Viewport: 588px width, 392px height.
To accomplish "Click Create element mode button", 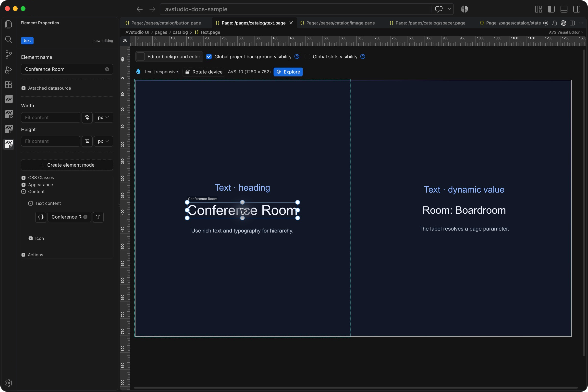I will pyautogui.click(x=67, y=165).
